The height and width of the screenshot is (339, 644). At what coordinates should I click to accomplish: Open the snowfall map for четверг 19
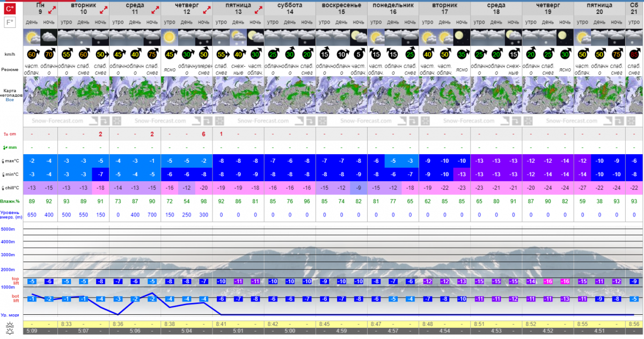click(548, 95)
